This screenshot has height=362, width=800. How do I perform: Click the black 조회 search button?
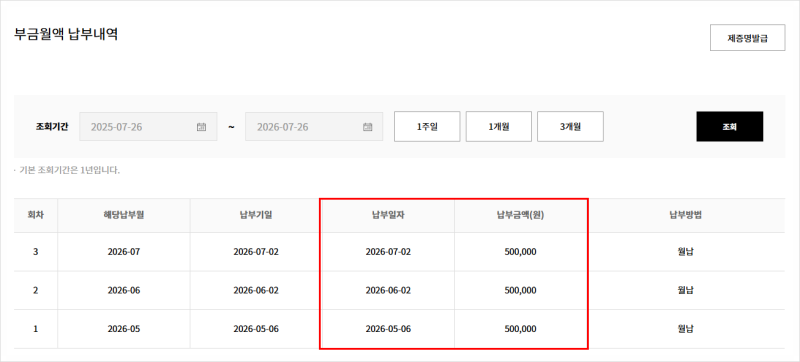730,126
